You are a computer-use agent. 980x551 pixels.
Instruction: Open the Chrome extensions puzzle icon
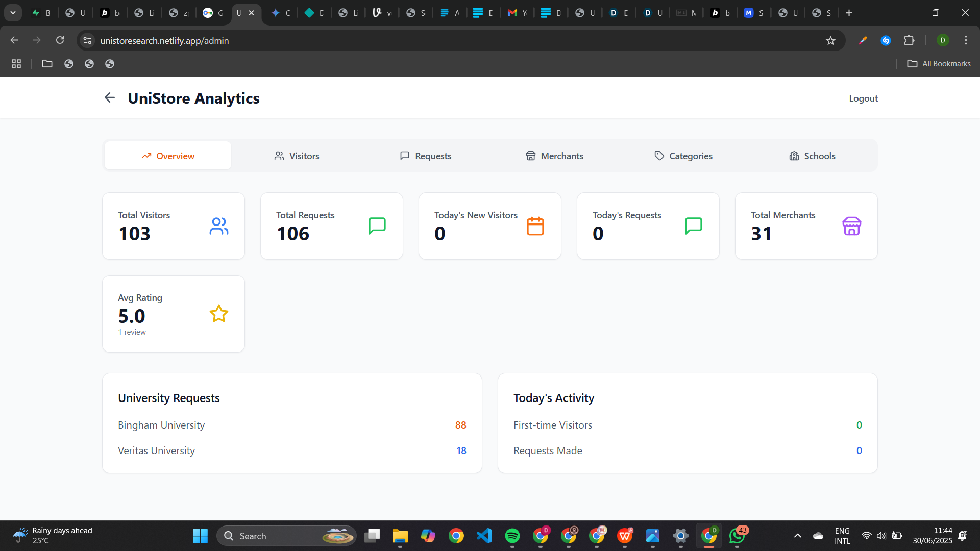[909, 41]
